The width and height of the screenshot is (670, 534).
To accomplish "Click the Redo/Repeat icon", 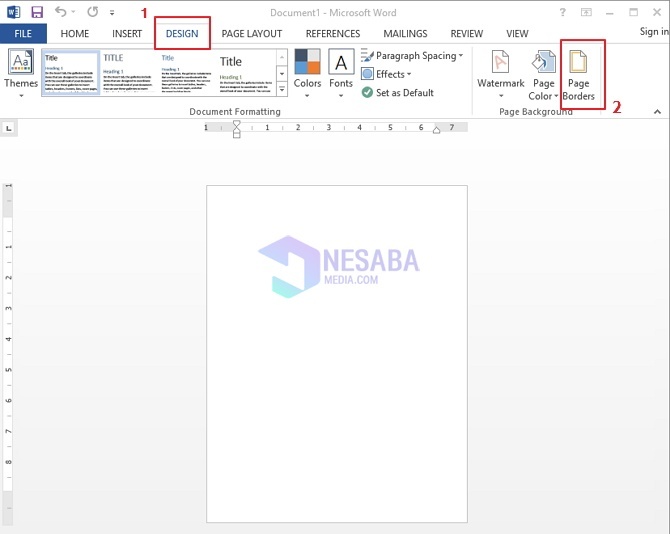I will click(92, 12).
